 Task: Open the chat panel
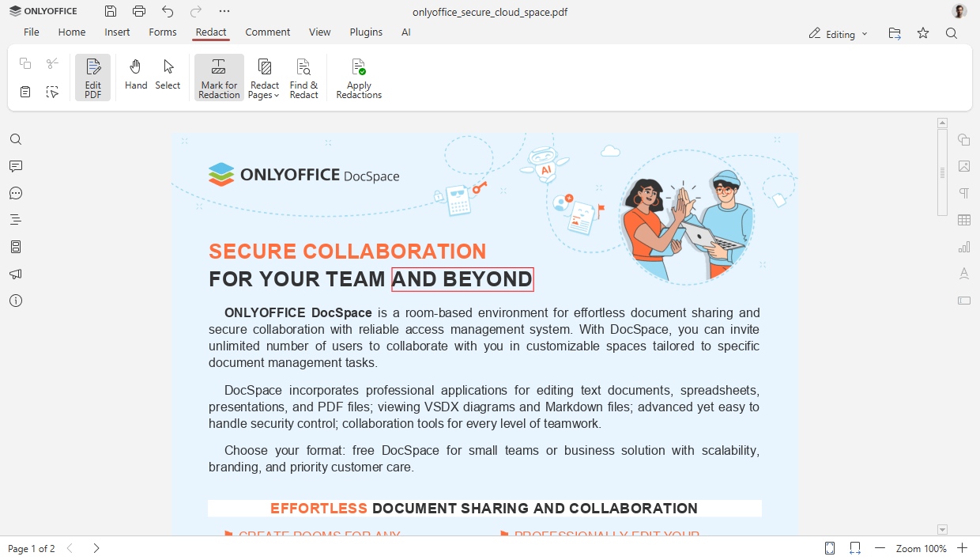coord(16,193)
